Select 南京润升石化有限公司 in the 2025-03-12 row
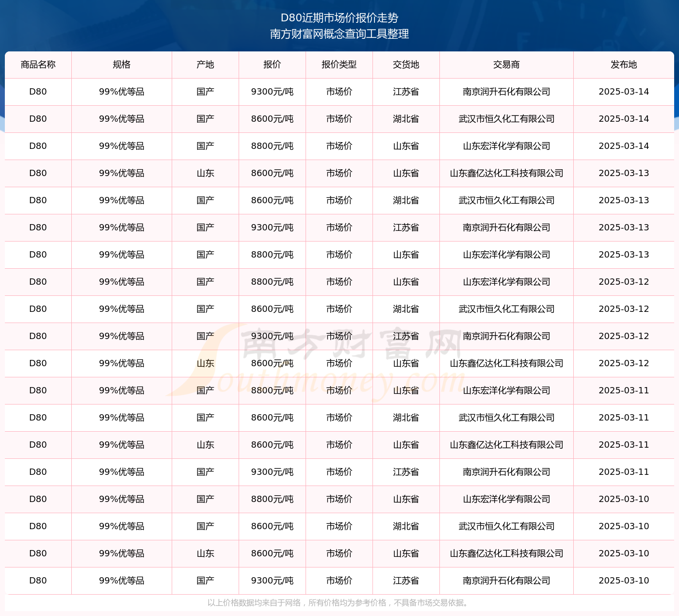 506,336
